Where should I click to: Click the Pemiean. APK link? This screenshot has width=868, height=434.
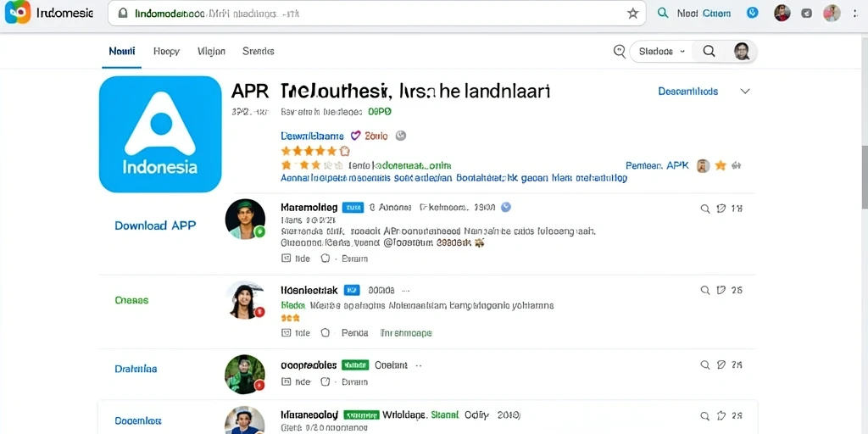click(657, 165)
